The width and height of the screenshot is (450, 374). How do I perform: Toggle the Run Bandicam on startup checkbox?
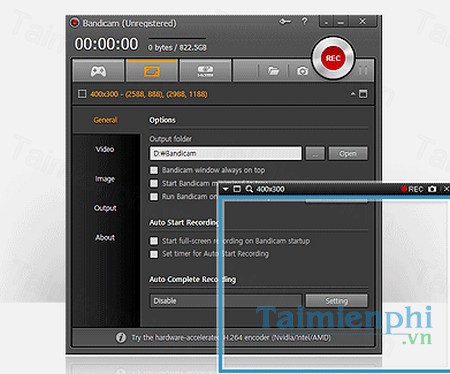pyautogui.click(x=154, y=197)
